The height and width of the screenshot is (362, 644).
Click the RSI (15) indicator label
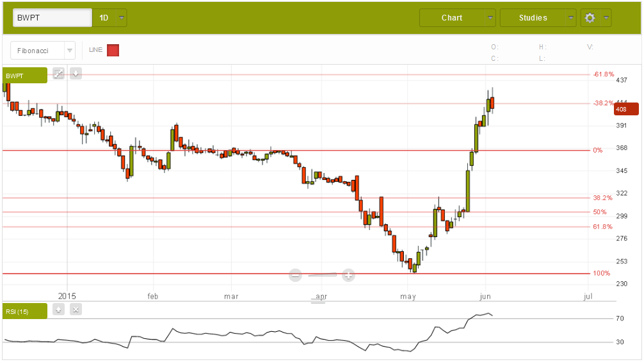pos(24,311)
